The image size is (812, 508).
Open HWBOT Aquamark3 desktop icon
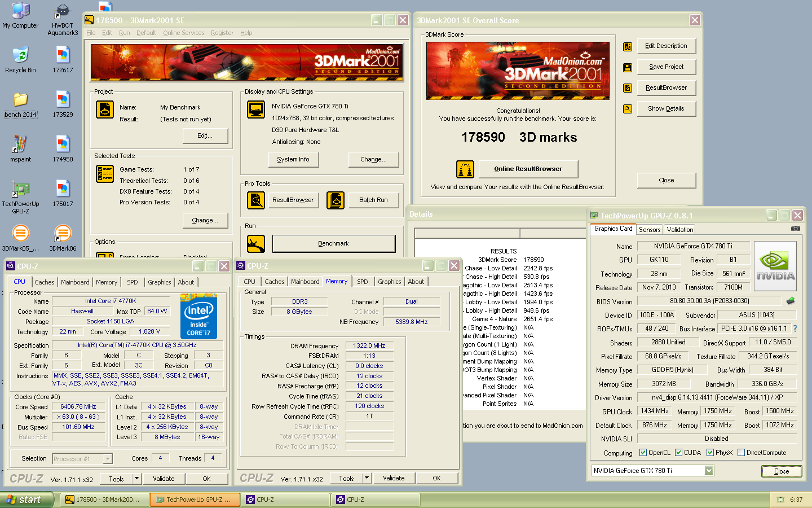pos(63,20)
